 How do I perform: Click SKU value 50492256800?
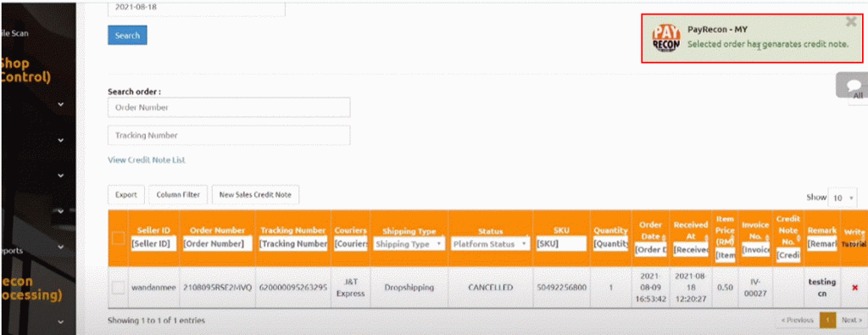561,288
